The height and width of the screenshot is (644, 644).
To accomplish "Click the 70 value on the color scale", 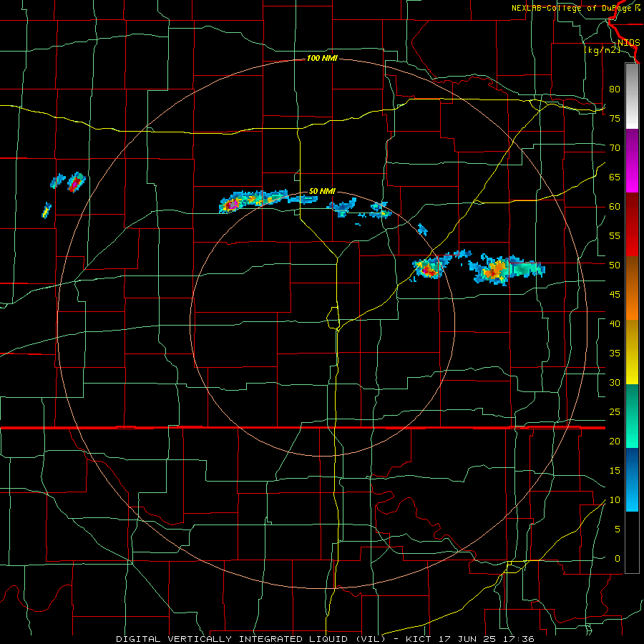I will click(615, 148).
